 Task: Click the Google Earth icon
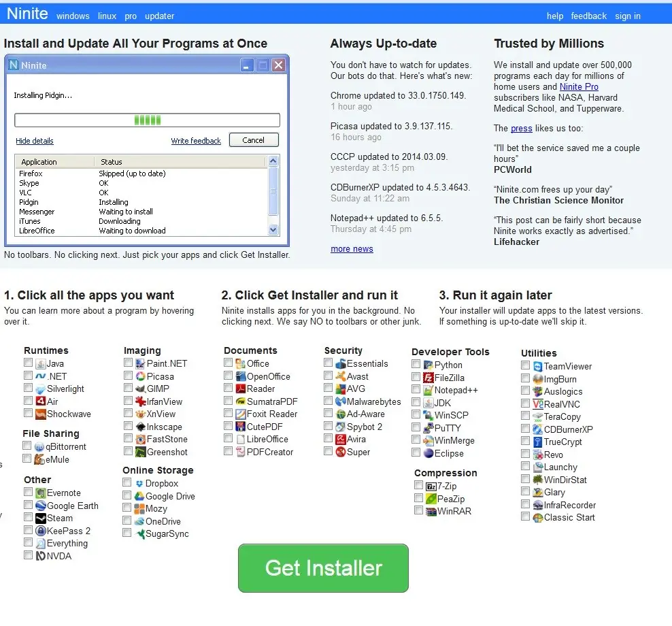click(41, 506)
